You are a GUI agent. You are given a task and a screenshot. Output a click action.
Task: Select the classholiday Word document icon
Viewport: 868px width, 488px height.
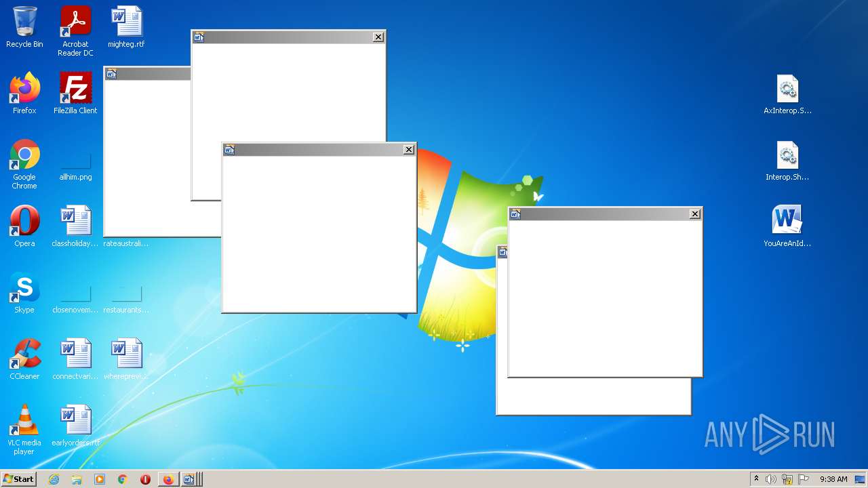coord(75,226)
